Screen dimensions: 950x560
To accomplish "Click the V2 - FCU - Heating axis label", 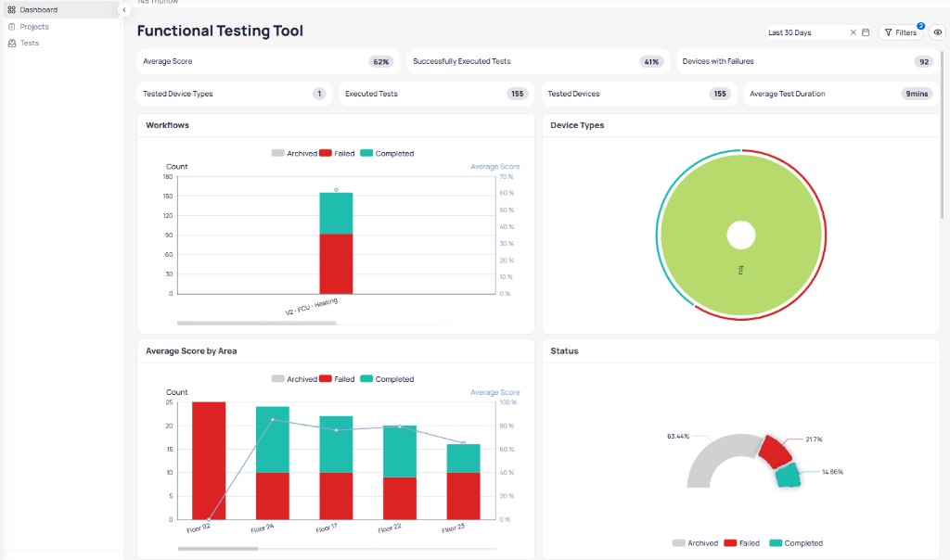I will coord(312,306).
